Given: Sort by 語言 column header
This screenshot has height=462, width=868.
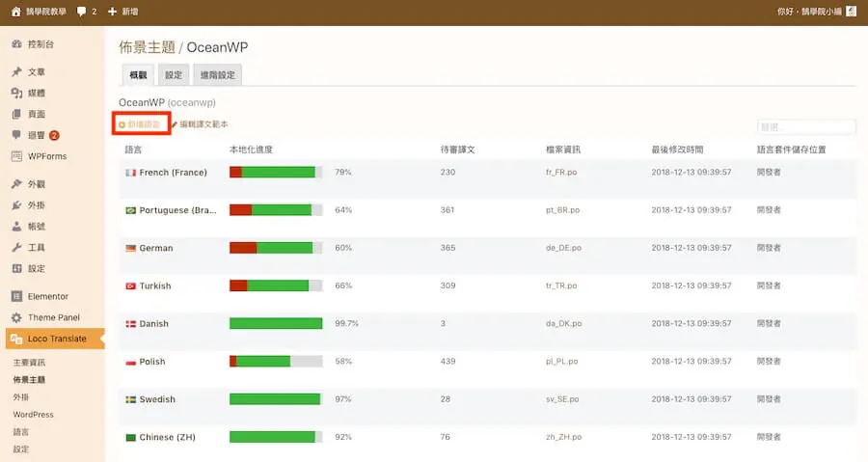Looking at the screenshot, I should point(133,149).
